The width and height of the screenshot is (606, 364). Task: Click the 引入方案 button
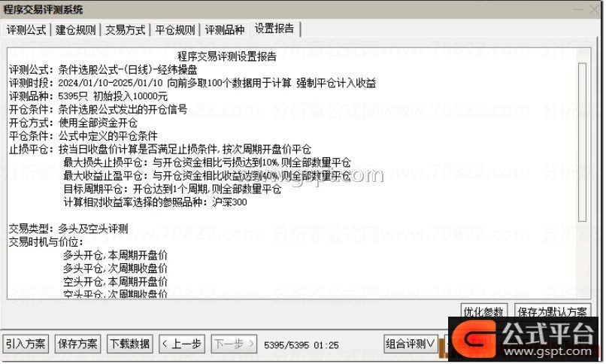click(x=26, y=344)
